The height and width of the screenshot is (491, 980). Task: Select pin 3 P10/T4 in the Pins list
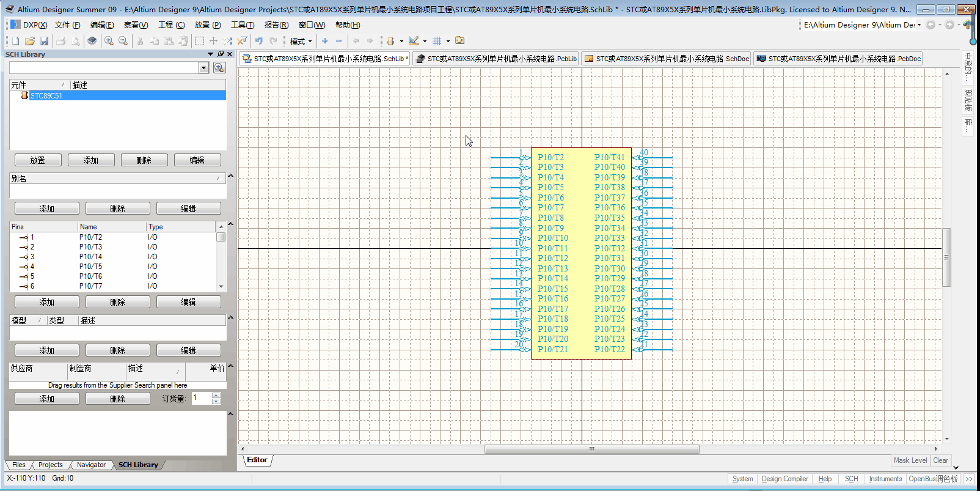click(113, 257)
